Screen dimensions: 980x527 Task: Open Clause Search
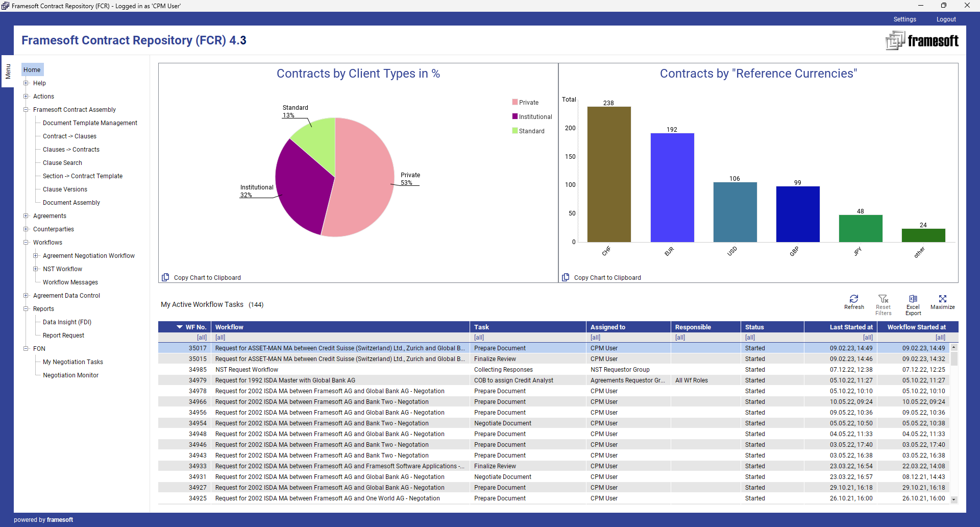pyautogui.click(x=62, y=163)
